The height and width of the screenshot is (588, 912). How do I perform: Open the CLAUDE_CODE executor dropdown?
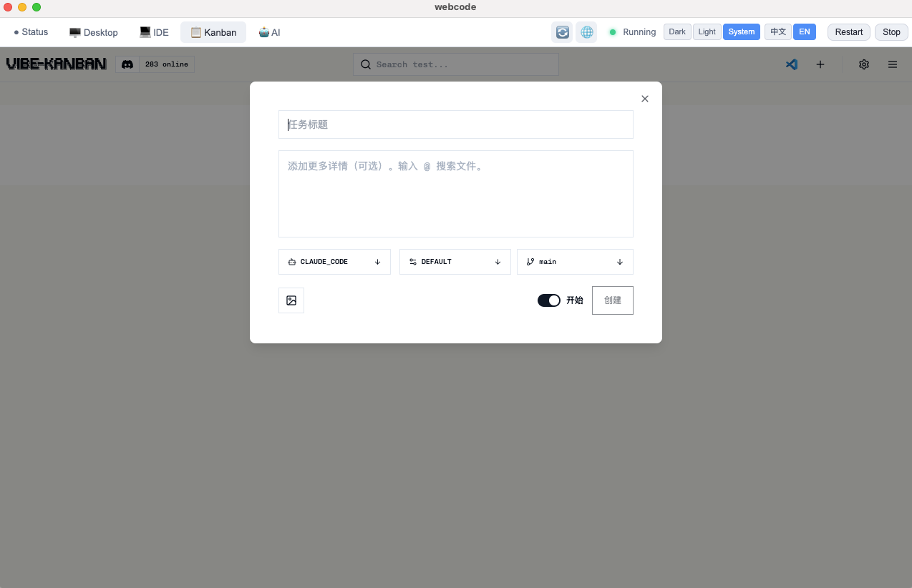pyautogui.click(x=334, y=261)
